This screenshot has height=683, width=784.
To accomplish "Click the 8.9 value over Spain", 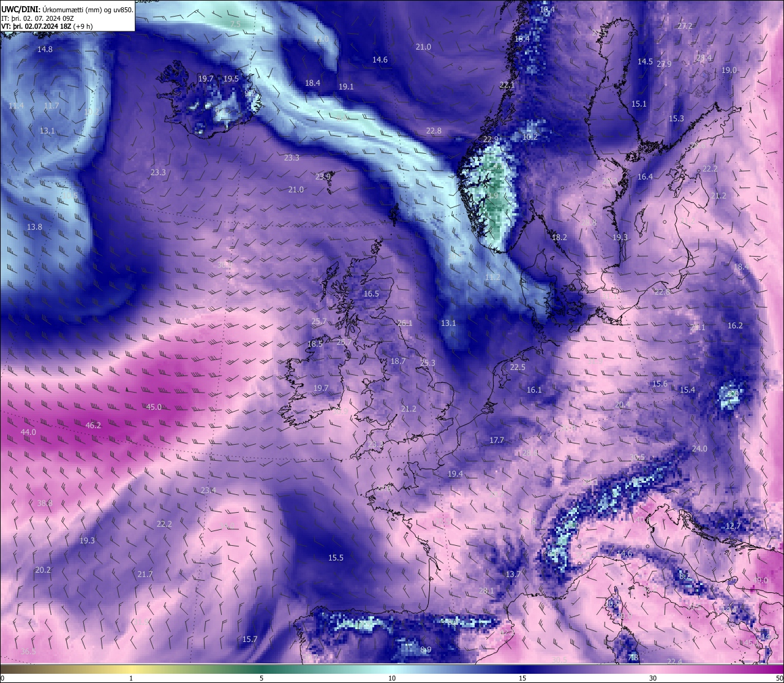I will [x=426, y=649].
